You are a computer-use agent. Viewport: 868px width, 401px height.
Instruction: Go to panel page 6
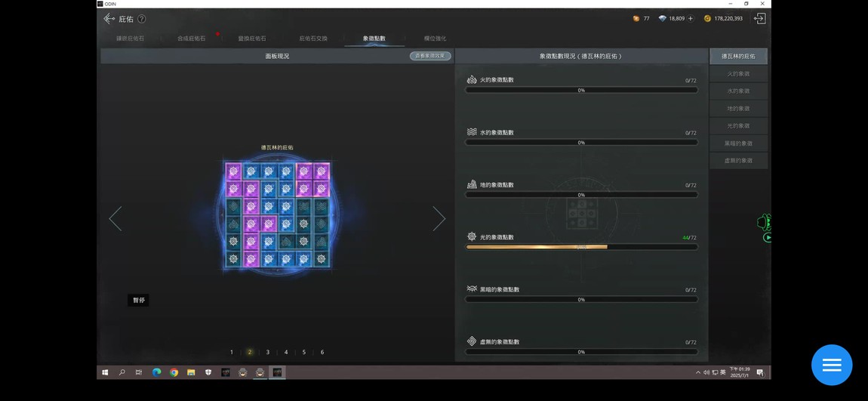click(x=322, y=352)
